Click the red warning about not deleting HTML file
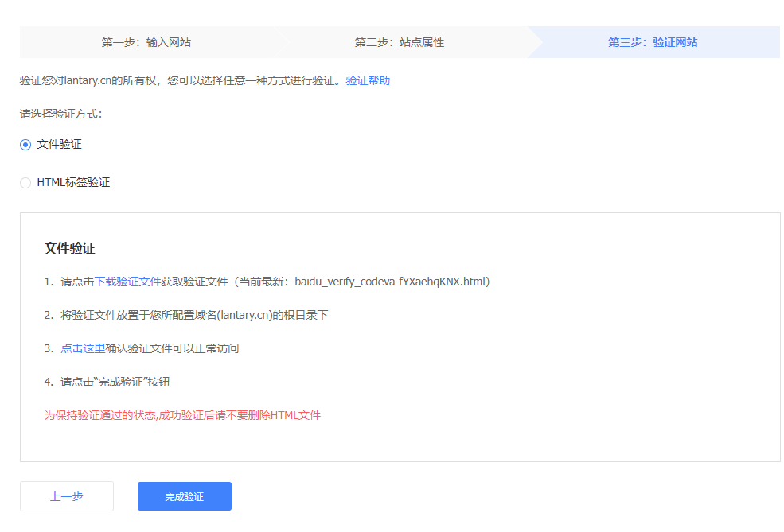 (182, 415)
